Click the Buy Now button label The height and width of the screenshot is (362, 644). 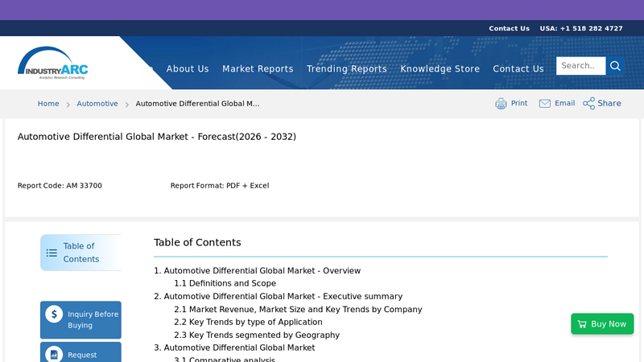pyautogui.click(x=609, y=324)
